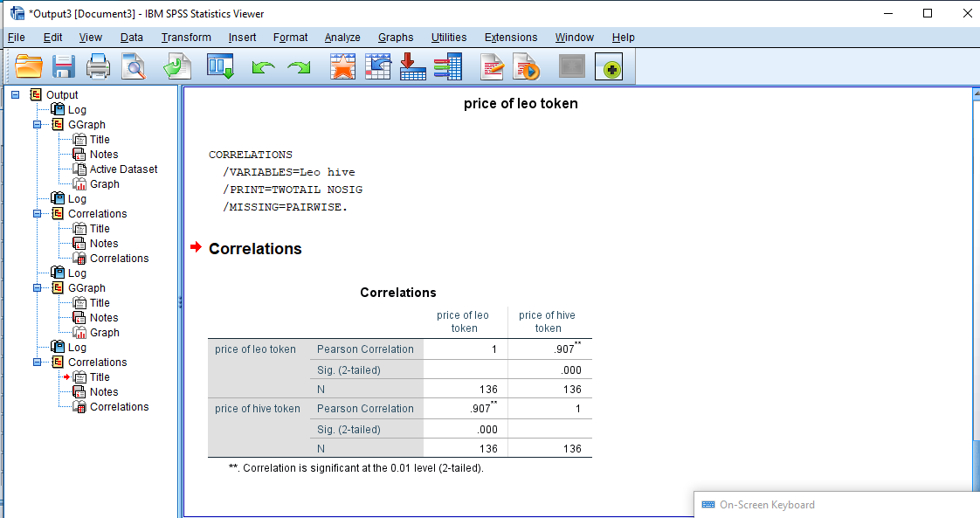Select the Graph item under first GGraph
This screenshot has height=518, width=980.
(x=104, y=184)
